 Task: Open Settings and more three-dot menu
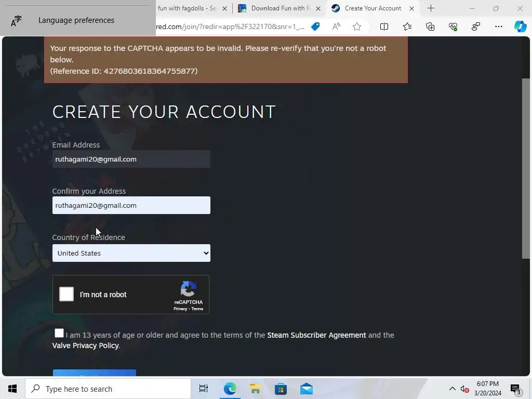[x=498, y=26]
